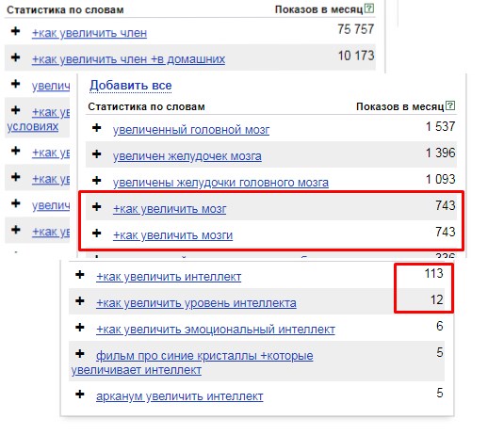Add 'арканум увеличить интеллект' with plus icon
The height and width of the screenshot is (435, 504).
coord(80,394)
